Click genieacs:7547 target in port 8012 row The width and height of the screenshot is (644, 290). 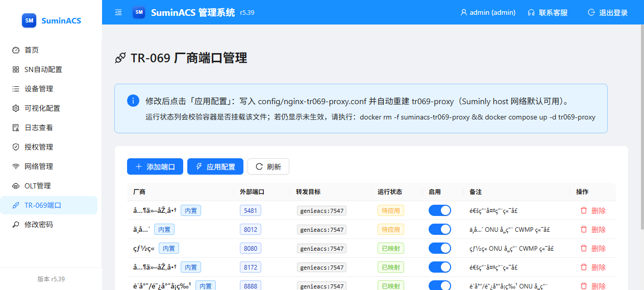(321, 230)
